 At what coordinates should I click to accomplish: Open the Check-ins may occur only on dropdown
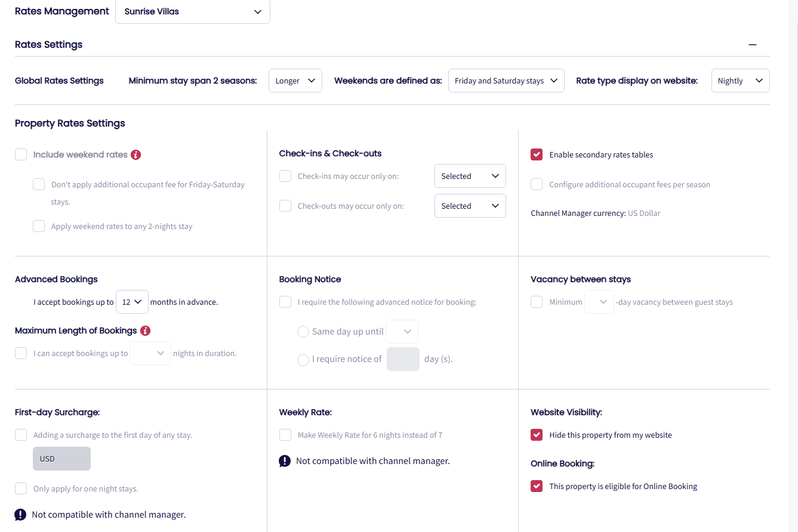[470, 177]
